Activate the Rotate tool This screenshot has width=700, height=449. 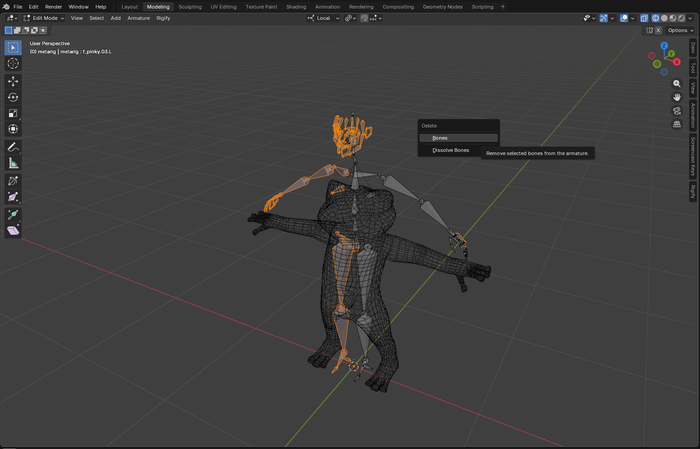13,97
